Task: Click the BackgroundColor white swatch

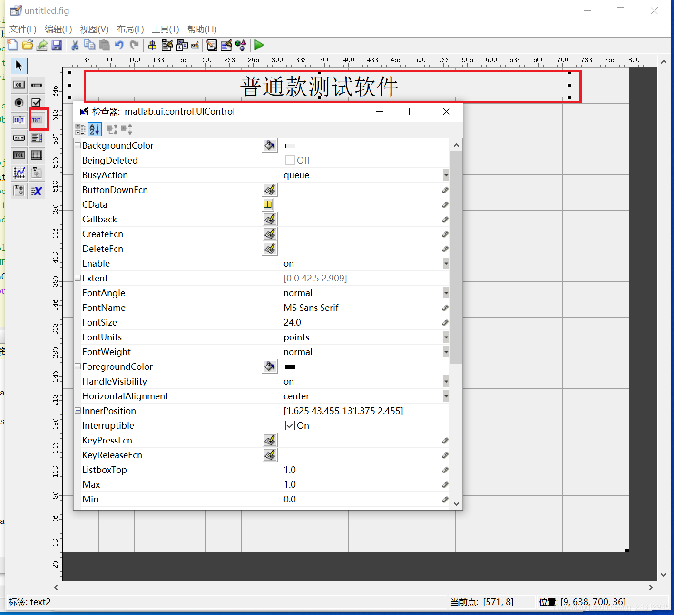Action: [290, 146]
